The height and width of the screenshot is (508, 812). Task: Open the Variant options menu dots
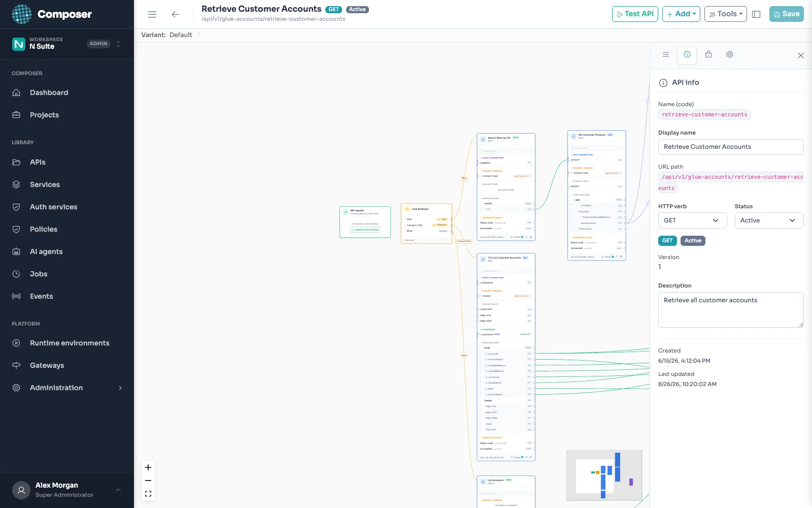tap(199, 35)
